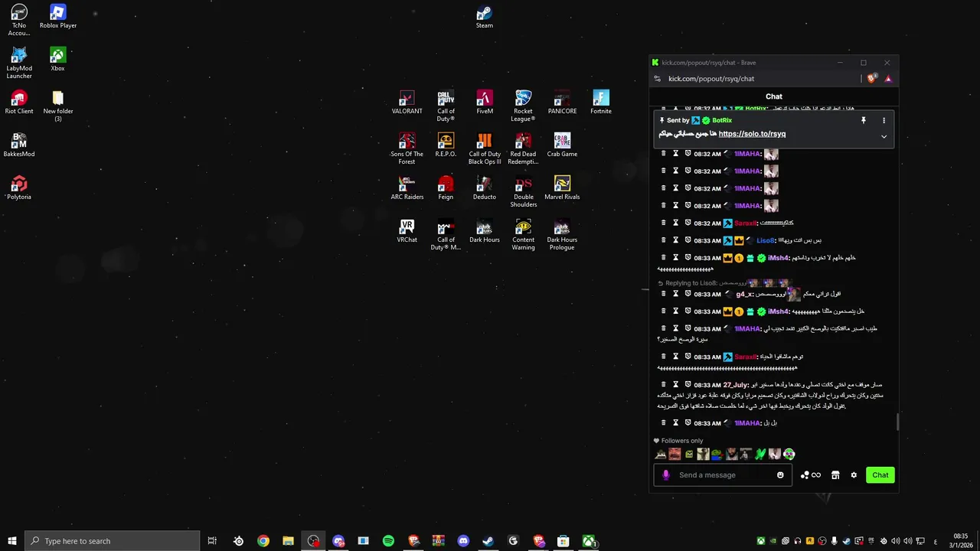
Task: Open Discord from the taskbar
Action: tap(463, 541)
